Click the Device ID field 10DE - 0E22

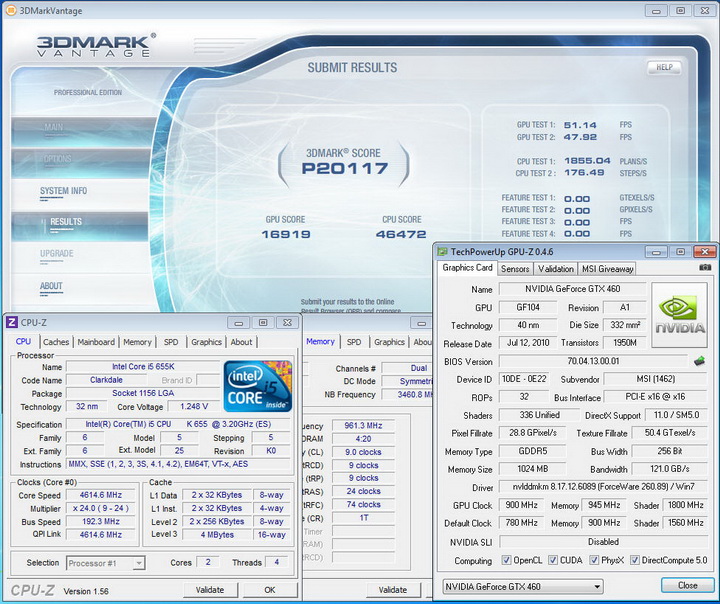click(x=524, y=379)
